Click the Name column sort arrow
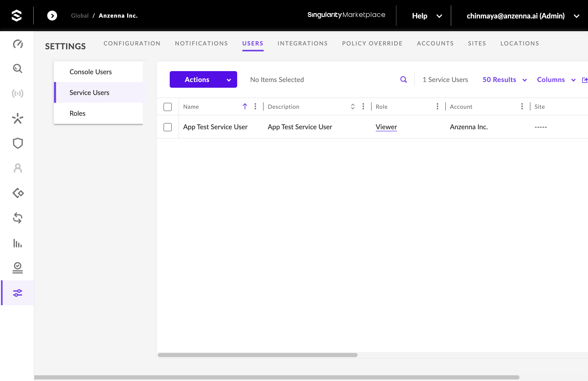588x381 pixels. 245,106
